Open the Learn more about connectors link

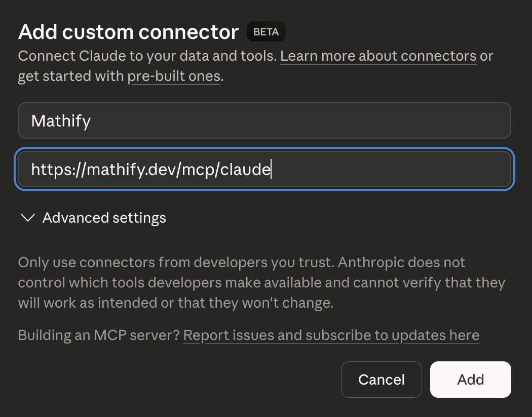tap(378, 56)
